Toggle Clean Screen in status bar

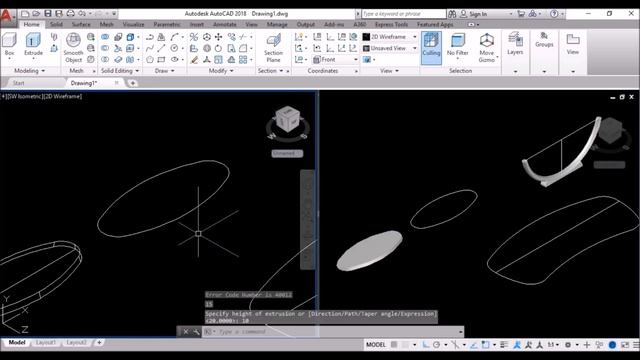tap(625, 344)
